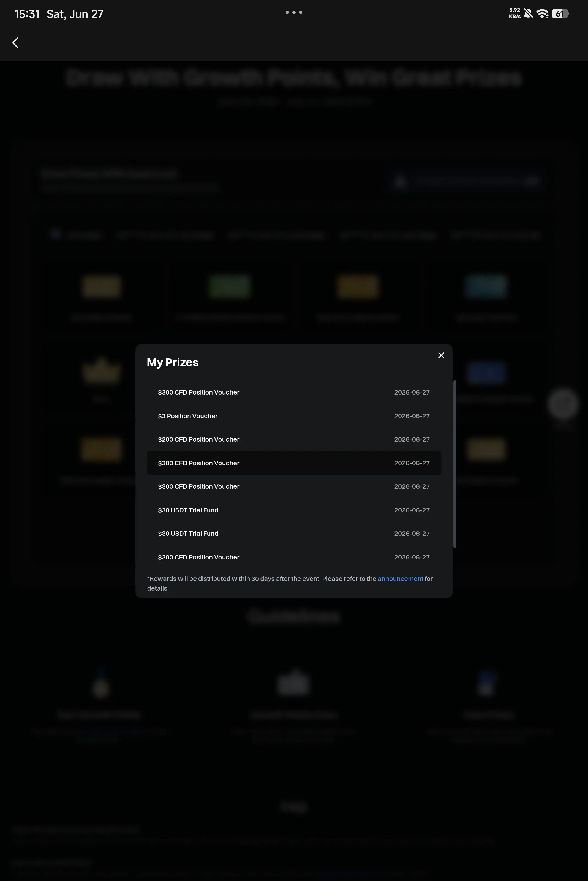Close the My Prizes dialog

pyautogui.click(x=441, y=355)
